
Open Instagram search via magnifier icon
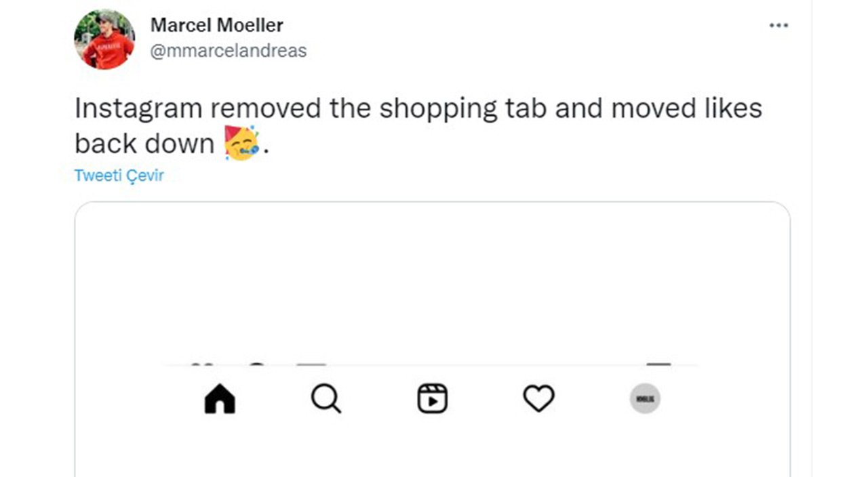coord(326,399)
